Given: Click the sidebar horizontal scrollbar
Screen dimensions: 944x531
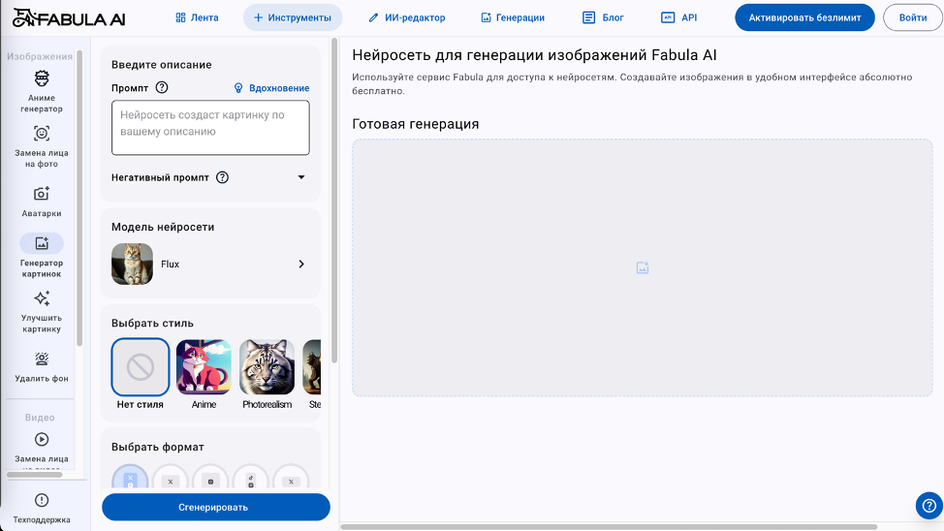Looking at the screenshot, I should click(34, 474).
